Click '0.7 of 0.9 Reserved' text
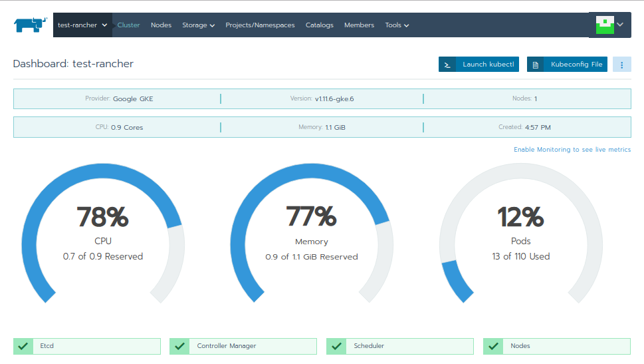 [103, 256]
